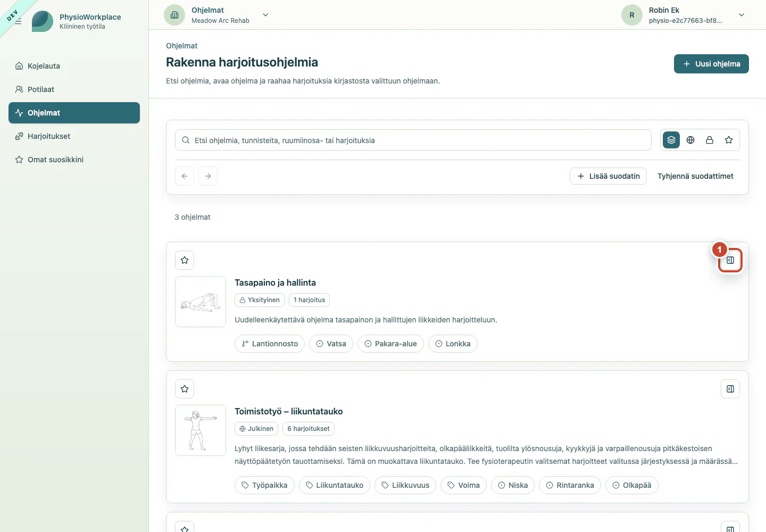The height and width of the screenshot is (532, 766).
Task: Add a filter with Lisää suodatin
Action: [x=608, y=176]
